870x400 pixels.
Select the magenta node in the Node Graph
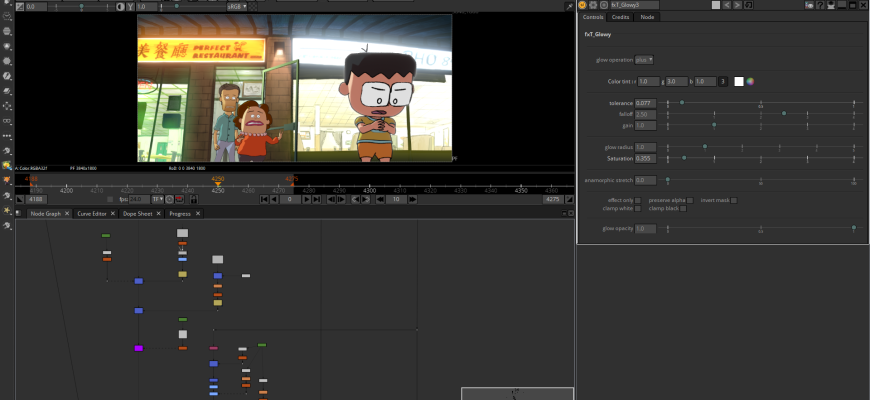tap(139, 348)
